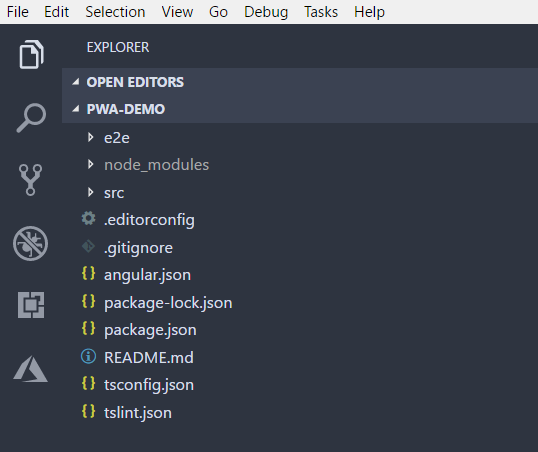The height and width of the screenshot is (452, 538).
Task: Collapse the OPEN EDITORS section arrow
Action: click(76, 82)
